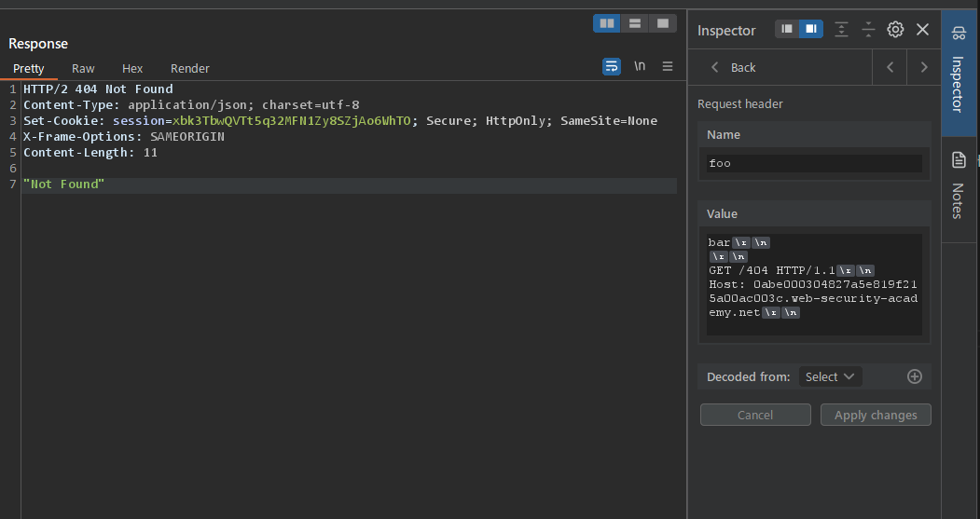Click Apply changes button
Image resolution: width=980 pixels, height=519 pixels.
click(x=876, y=415)
